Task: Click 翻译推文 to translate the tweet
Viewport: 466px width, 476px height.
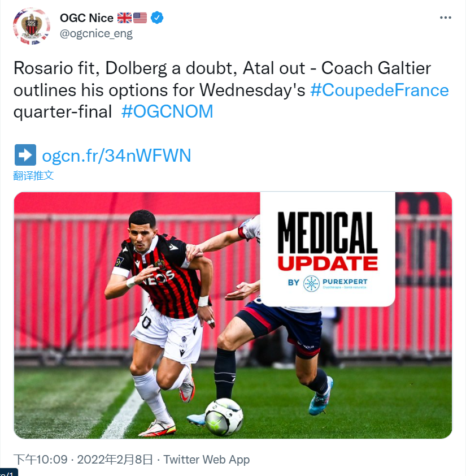Action: (x=33, y=175)
